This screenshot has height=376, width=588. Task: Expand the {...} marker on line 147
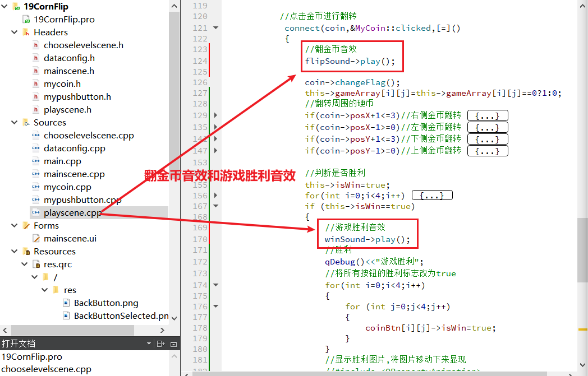tap(488, 151)
